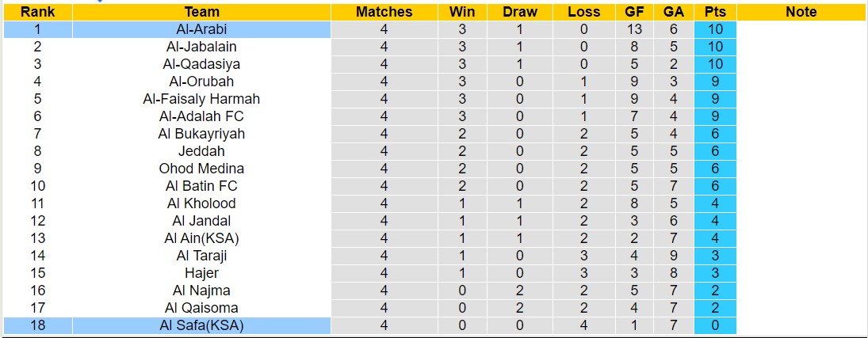868x338 pixels.
Task: Click the GA column header
Action: click(675, 12)
